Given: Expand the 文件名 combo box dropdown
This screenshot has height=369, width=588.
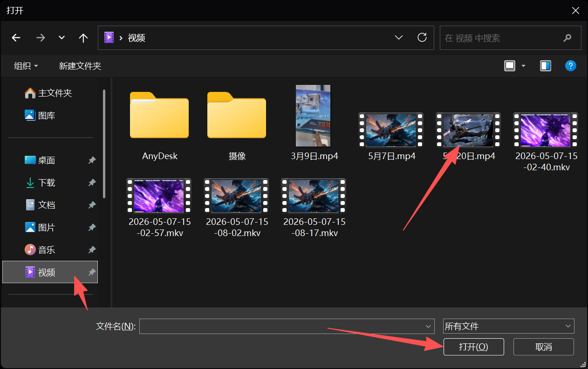Looking at the screenshot, I should pyautogui.click(x=429, y=326).
